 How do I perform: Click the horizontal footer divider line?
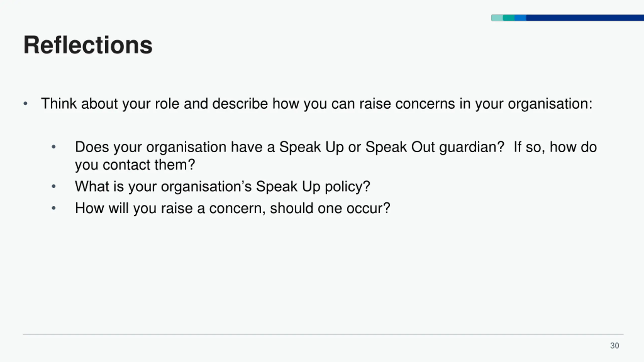323,334
